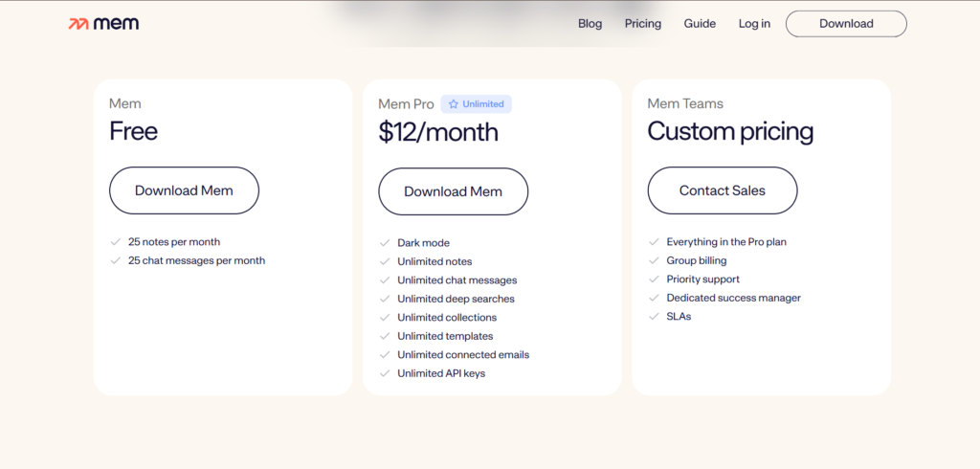This screenshot has width=980, height=469.
Task: Click Log in in the header
Action: coord(754,24)
